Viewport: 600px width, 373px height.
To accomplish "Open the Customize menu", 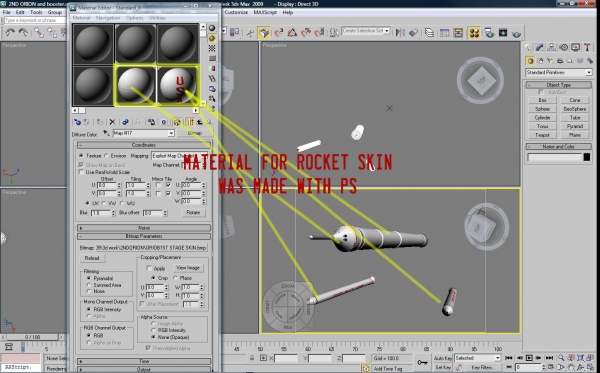I will (x=236, y=12).
